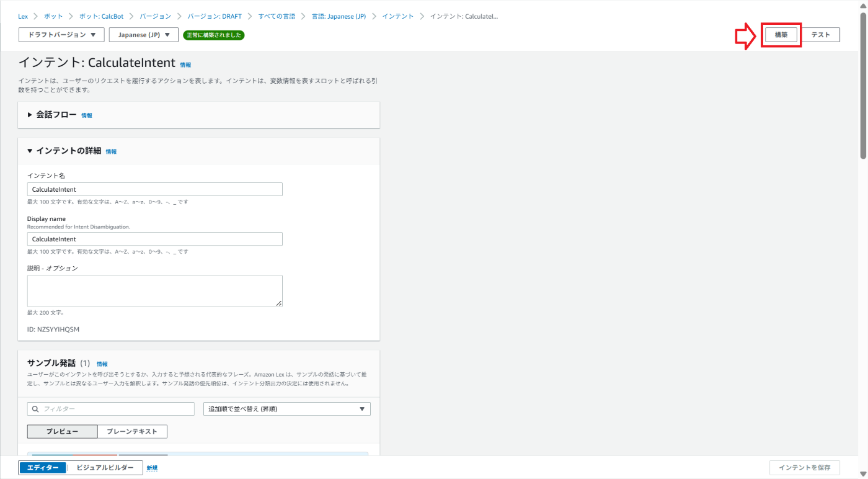Viewport: 868px width, 479px height.
Task: Click the インテント名 input field
Action: point(155,189)
